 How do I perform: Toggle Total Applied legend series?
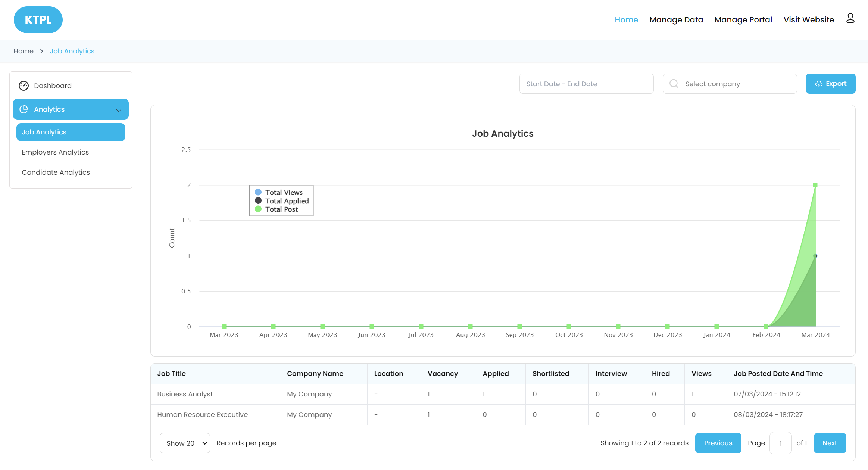tap(287, 201)
